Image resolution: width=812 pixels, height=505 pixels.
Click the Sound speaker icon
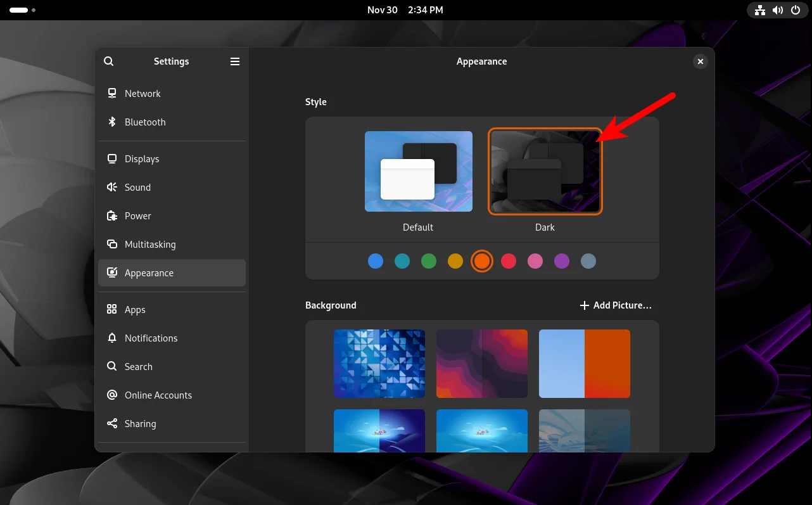tap(112, 188)
